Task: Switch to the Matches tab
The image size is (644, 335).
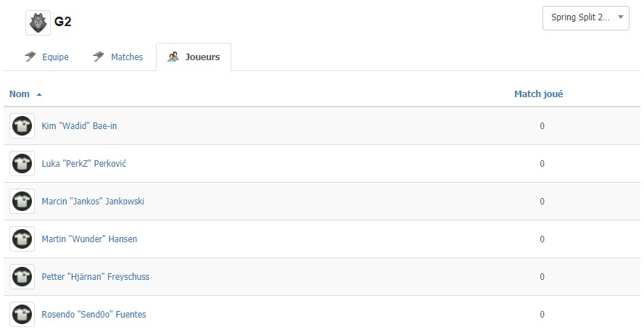Action: point(118,57)
